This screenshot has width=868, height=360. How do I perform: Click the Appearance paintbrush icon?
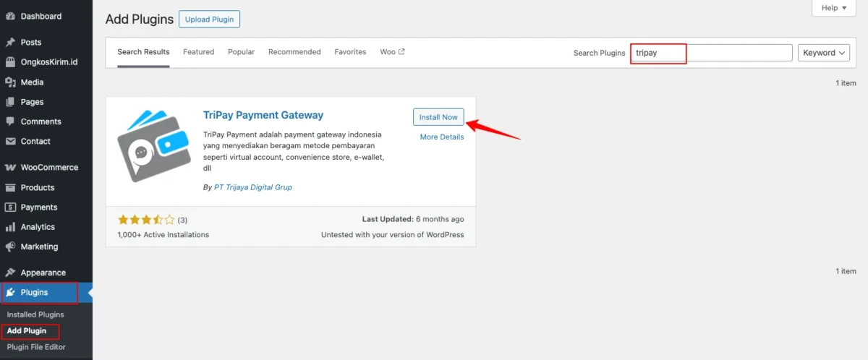click(10, 273)
